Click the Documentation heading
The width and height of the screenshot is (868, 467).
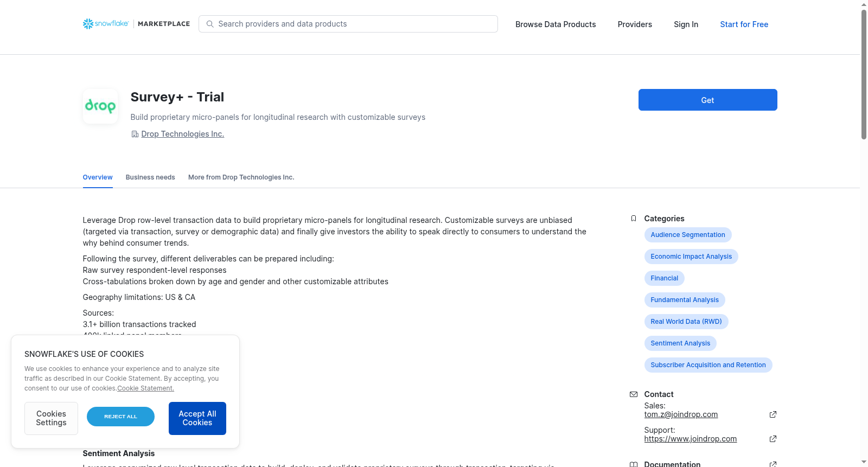(x=672, y=464)
